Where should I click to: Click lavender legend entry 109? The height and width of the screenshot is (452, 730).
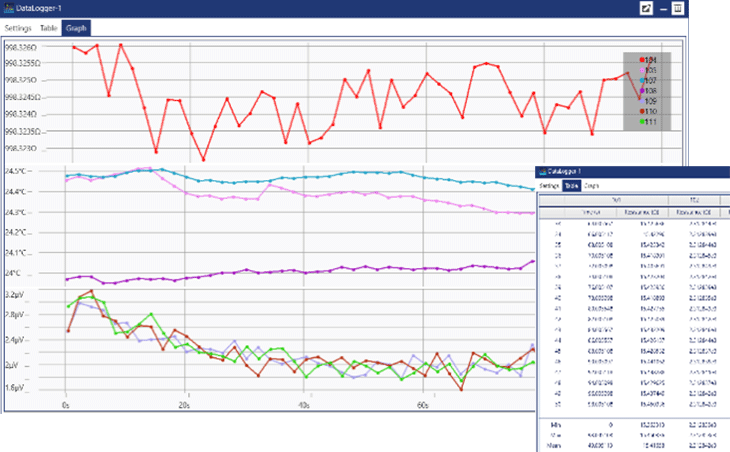coord(648,101)
